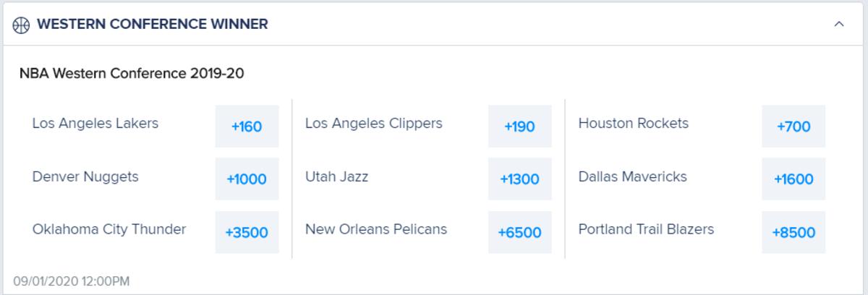Screen dimensions: 868x295
Task: Click the Utah Jazz team name
Action: (336, 176)
